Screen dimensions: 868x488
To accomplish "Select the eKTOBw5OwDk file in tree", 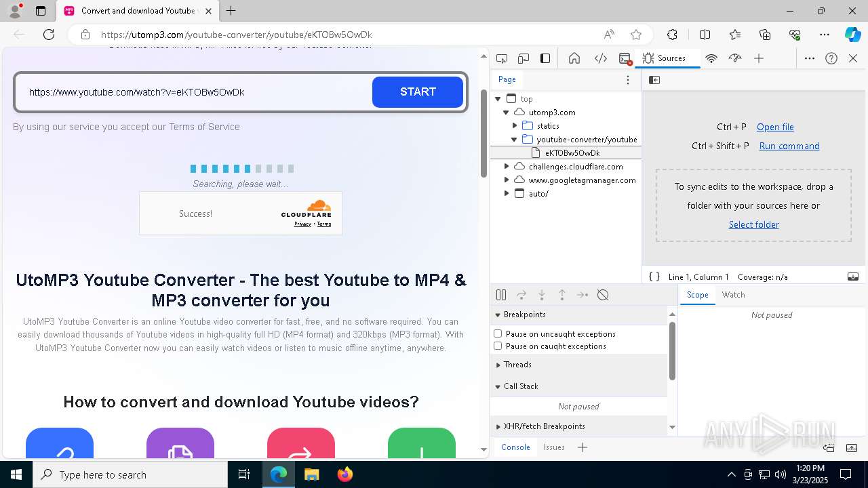I will [x=572, y=153].
